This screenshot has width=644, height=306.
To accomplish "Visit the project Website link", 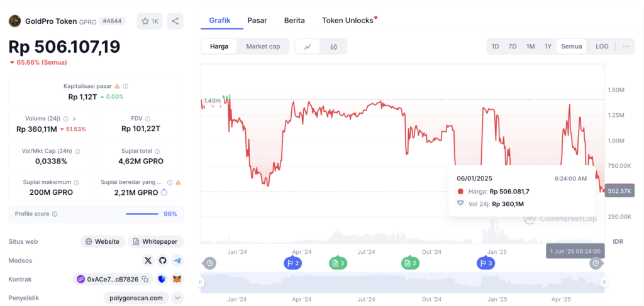I will pyautogui.click(x=103, y=241).
